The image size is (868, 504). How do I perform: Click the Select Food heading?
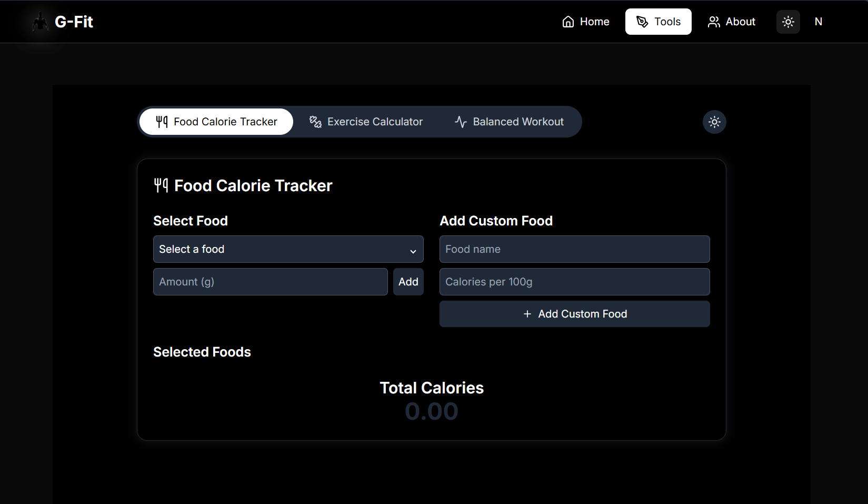point(191,221)
